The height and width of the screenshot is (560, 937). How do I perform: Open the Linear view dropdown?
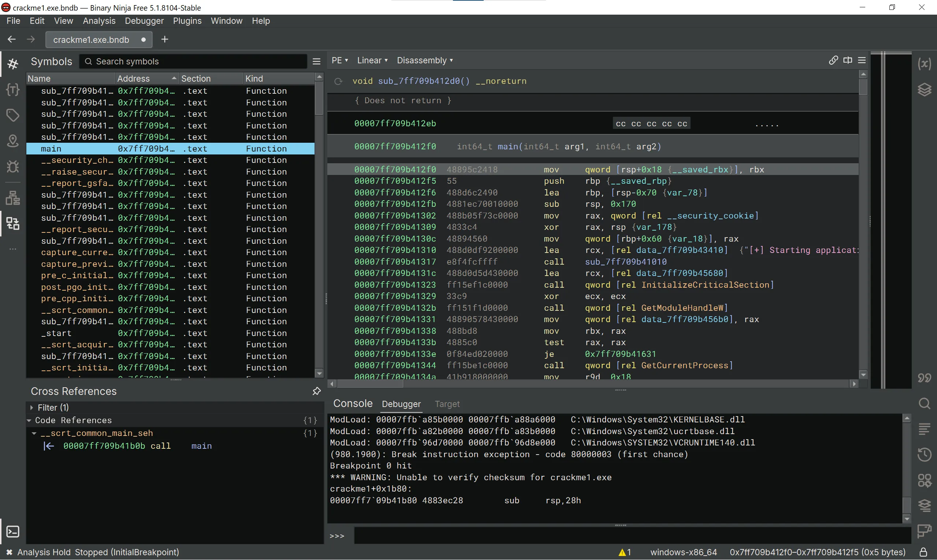tap(372, 60)
